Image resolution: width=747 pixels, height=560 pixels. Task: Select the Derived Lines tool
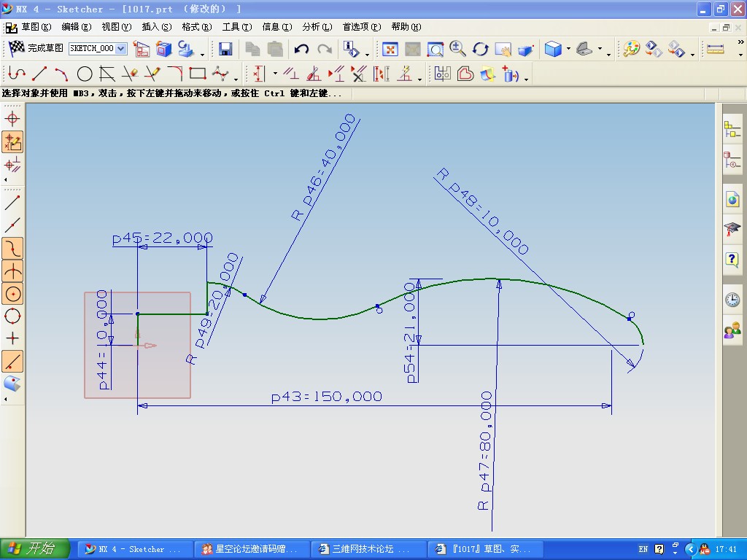click(107, 74)
